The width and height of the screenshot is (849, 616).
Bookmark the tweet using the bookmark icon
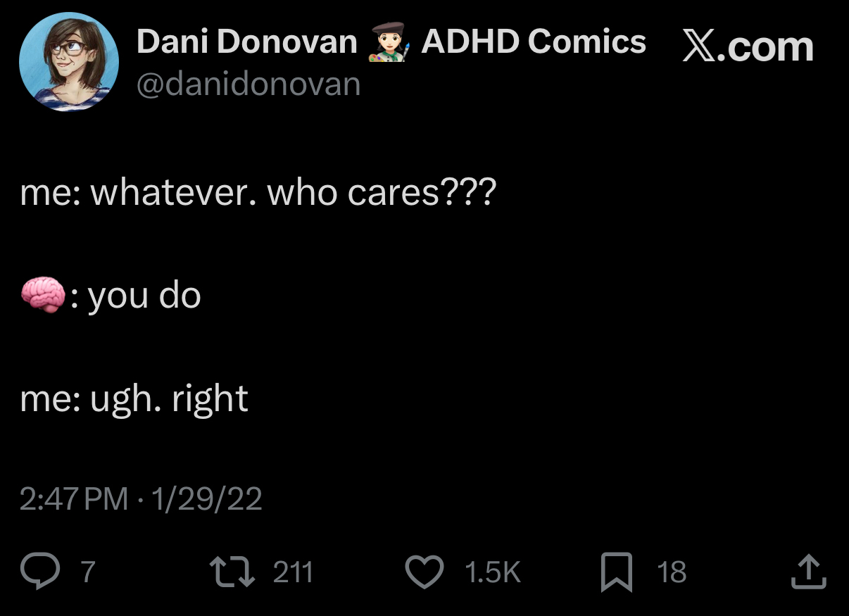(615, 572)
